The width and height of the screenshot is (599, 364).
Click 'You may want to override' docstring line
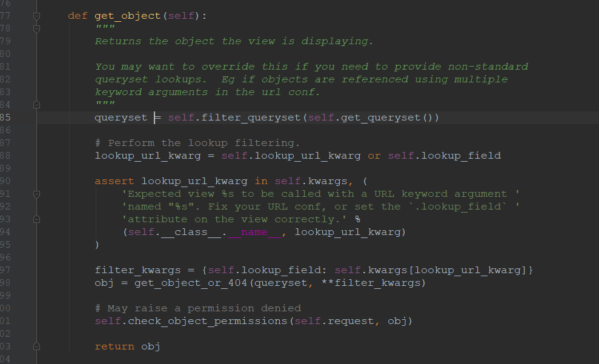(x=311, y=67)
